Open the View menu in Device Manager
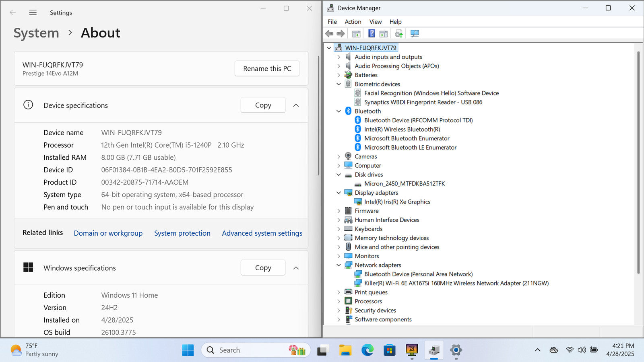Viewport: 644px width, 362px height. tap(375, 22)
